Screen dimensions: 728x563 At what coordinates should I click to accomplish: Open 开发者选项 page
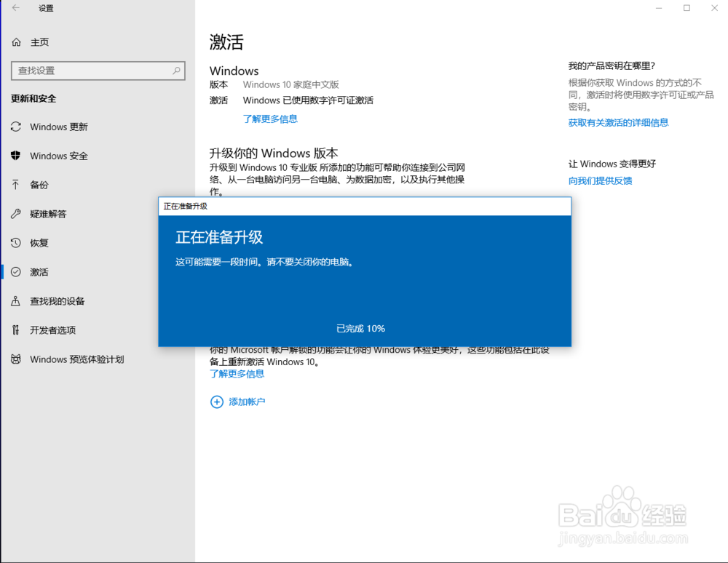pyautogui.click(x=53, y=330)
